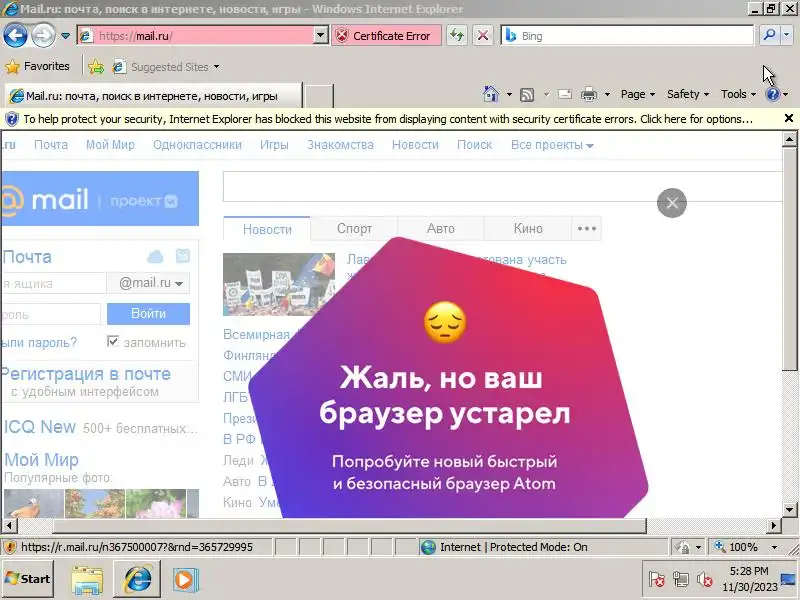Expand the Все проекты dropdown
This screenshot has height=600, width=800.
coord(552,145)
